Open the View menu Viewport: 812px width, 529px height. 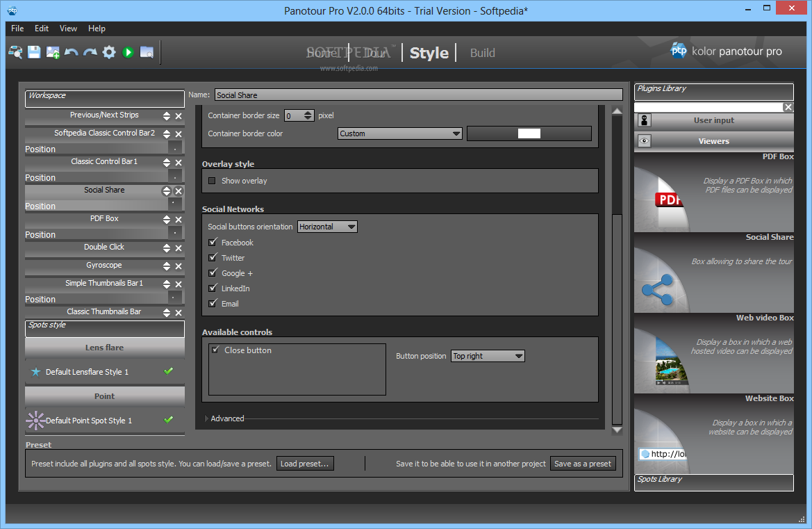68,29
